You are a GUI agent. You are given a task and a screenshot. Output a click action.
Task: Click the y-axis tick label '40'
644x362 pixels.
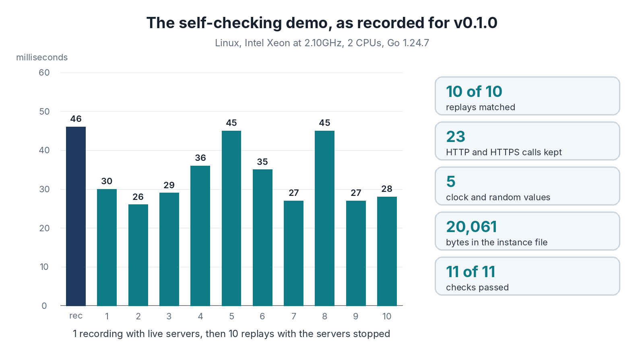(x=44, y=150)
